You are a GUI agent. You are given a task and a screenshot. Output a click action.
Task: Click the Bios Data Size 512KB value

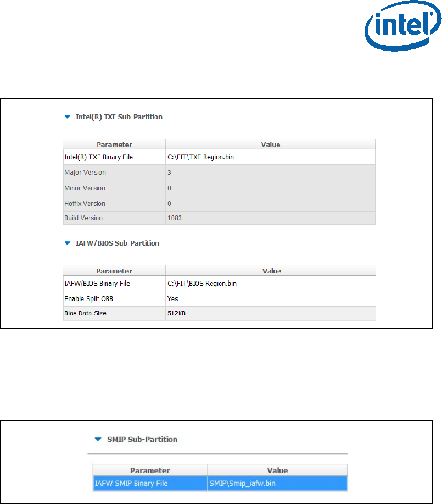coord(270,314)
